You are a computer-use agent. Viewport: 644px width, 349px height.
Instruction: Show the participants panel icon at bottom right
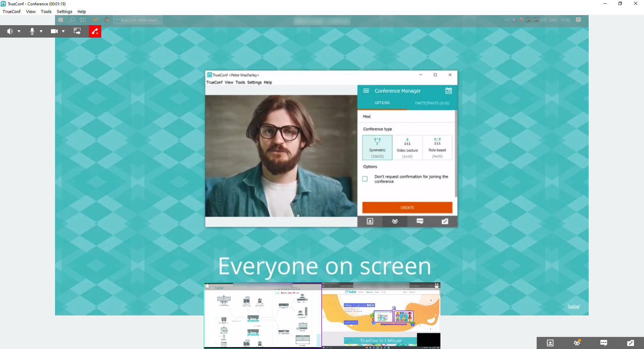point(577,343)
